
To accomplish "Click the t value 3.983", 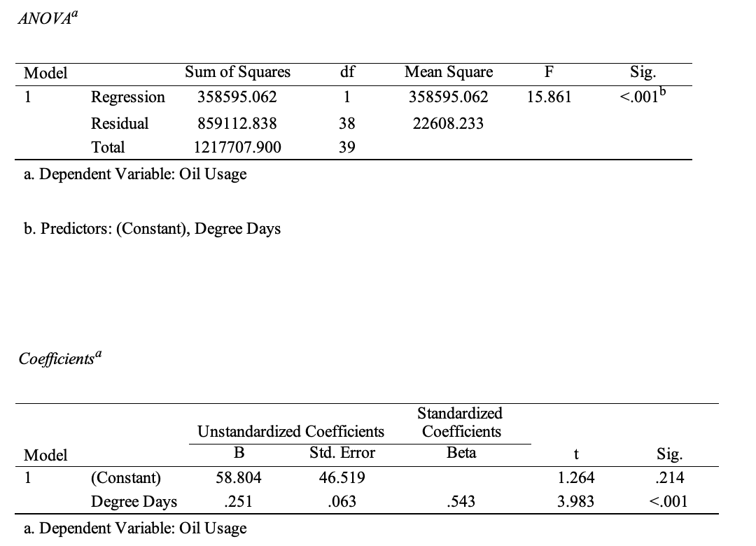I will 575,501.
